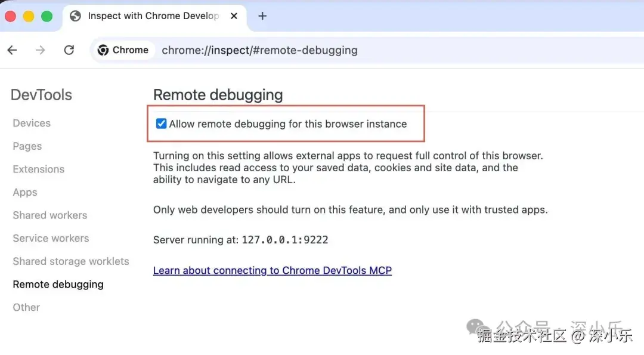Go to Extensions sidebar item
This screenshot has height=355, width=644.
click(38, 169)
